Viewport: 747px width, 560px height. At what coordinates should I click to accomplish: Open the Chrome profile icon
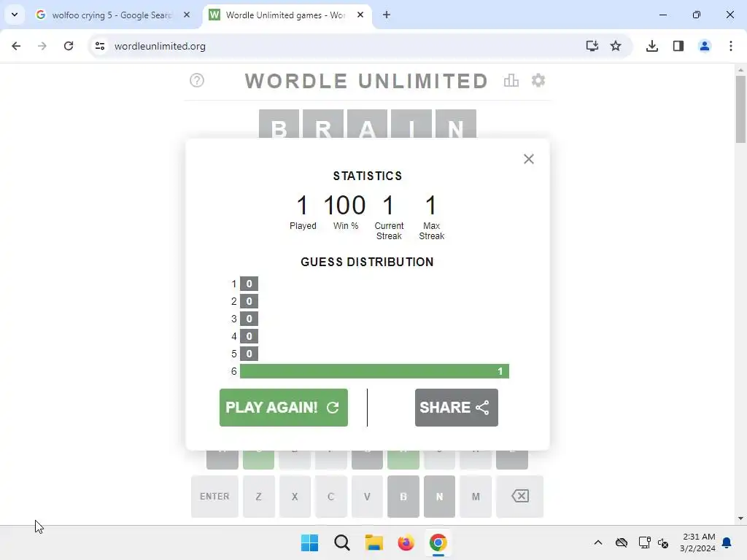(x=705, y=46)
